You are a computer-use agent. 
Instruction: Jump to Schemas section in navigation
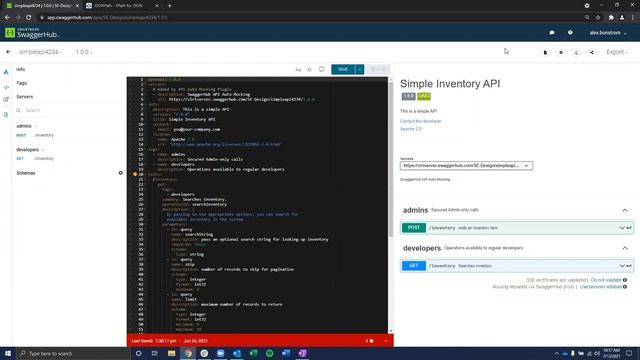26,173
